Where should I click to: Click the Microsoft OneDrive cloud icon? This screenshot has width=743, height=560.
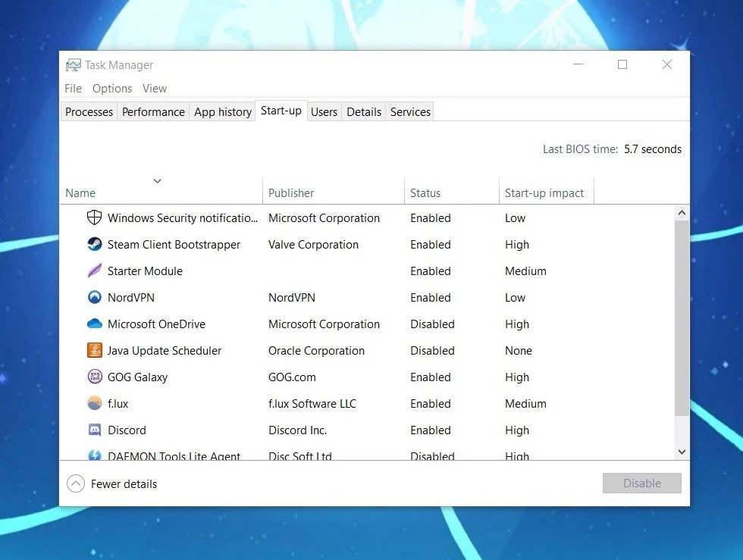94,324
